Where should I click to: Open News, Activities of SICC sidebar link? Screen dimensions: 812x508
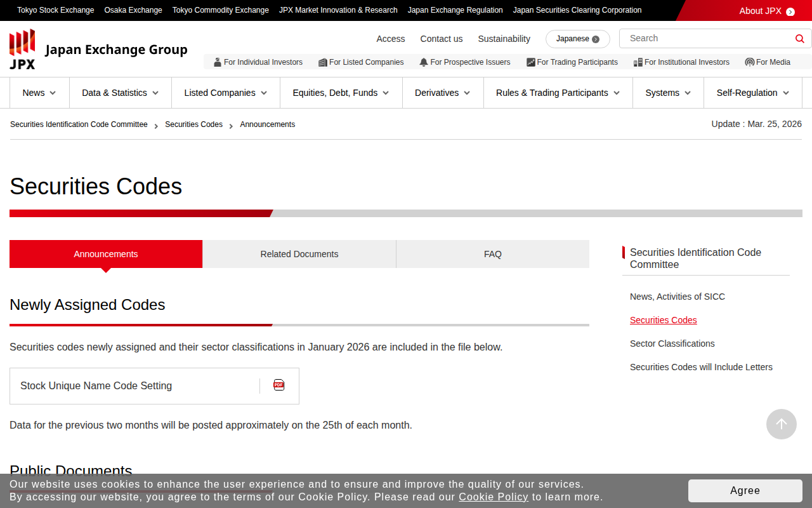coord(678,297)
